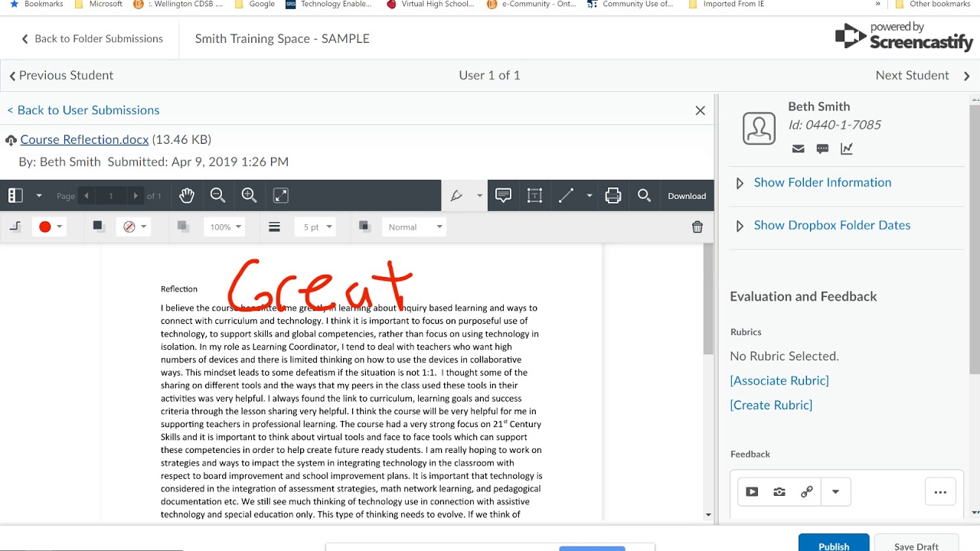Delete the selected annotation with trash icon
Screen dimensions: 980x551
click(x=697, y=227)
